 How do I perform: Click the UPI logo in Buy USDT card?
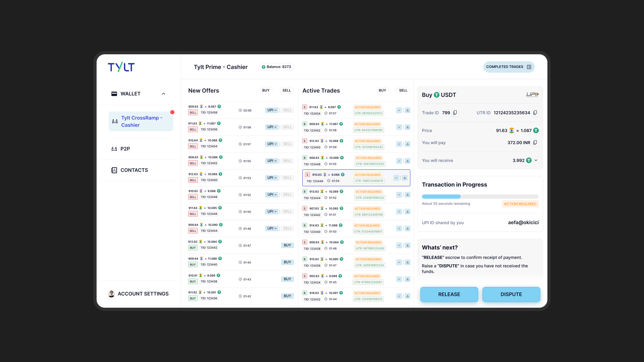tap(532, 95)
